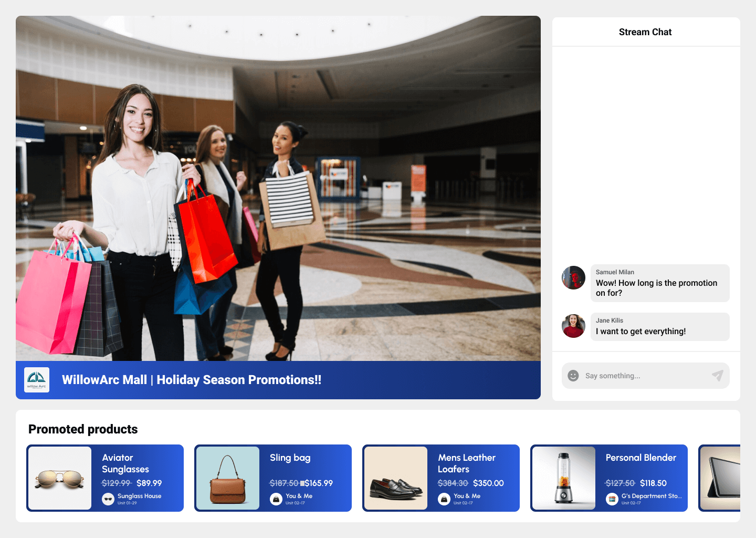View the Mens Leather Loafers thumbnail
Screen dimensions: 756x538
coord(396,478)
